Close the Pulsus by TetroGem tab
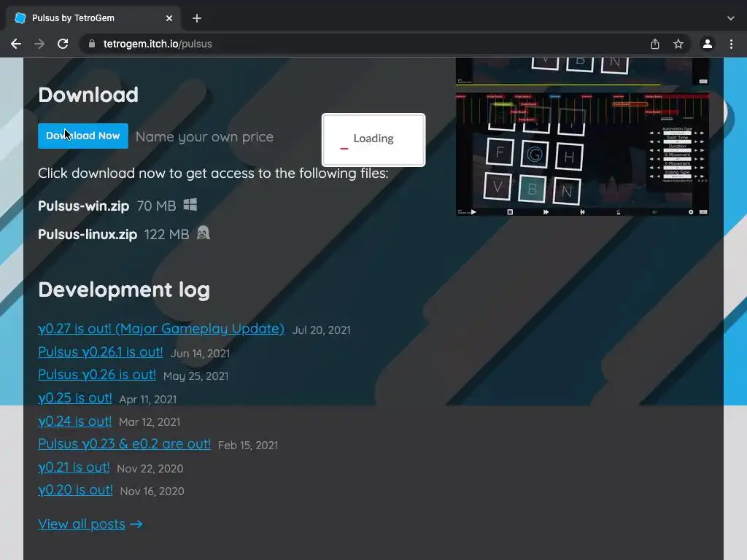The width and height of the screenshot is (747, 560). [x=169, y=18]
